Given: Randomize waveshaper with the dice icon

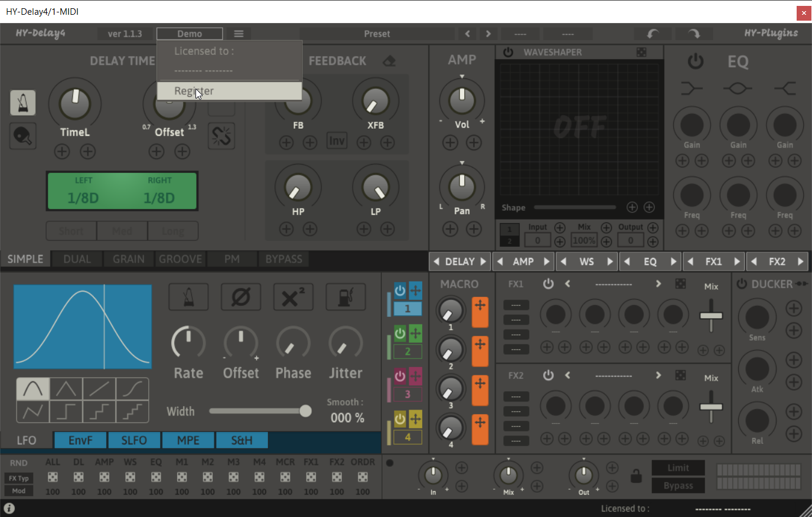Looking at the screenshot, I should click(641, 52).
